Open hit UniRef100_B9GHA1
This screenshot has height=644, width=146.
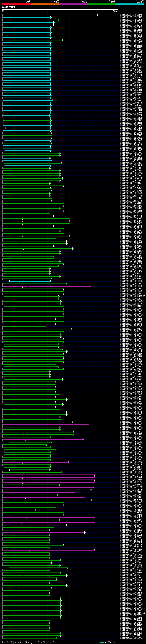click(131, 278)
